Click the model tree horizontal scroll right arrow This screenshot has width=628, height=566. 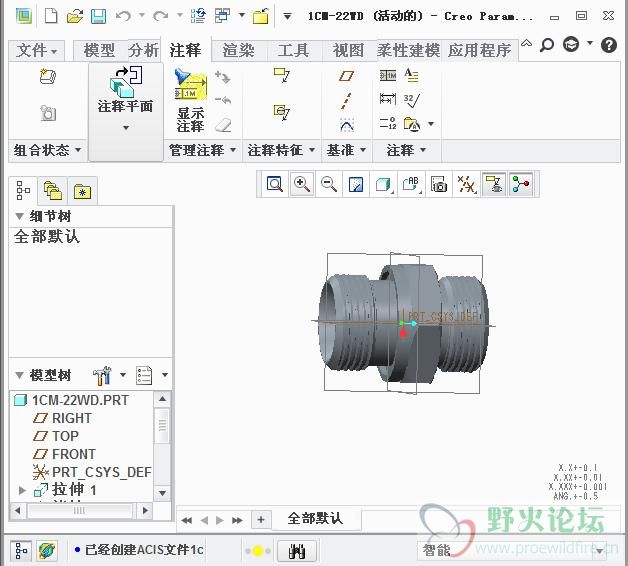tap(145, 510)
